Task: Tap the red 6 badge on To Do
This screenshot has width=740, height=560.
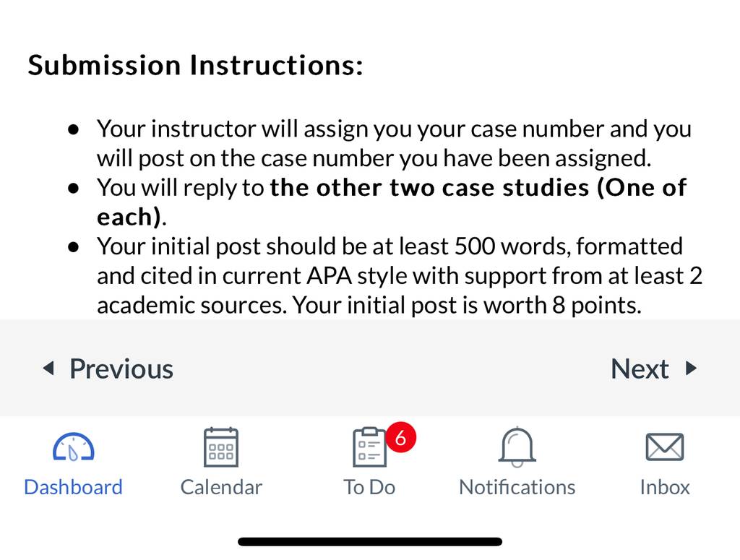Action: (400, 437)
